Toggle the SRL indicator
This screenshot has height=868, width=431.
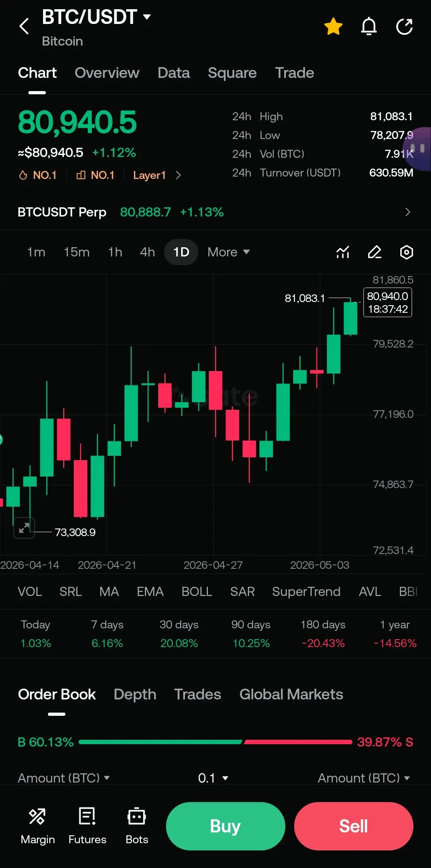pyautogui.click(x=70, y=592)
